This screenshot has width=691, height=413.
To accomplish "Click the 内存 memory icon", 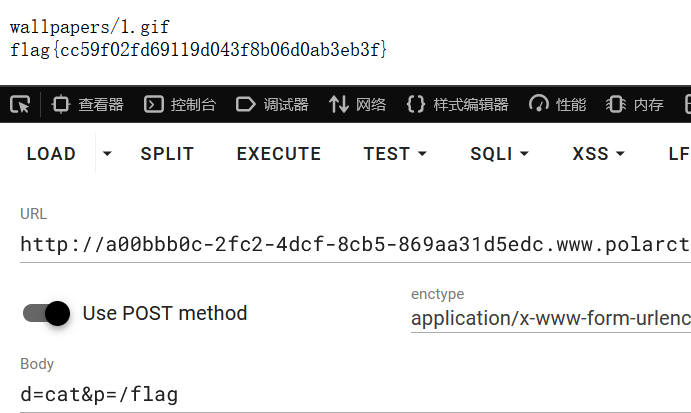I will point(617,104).
